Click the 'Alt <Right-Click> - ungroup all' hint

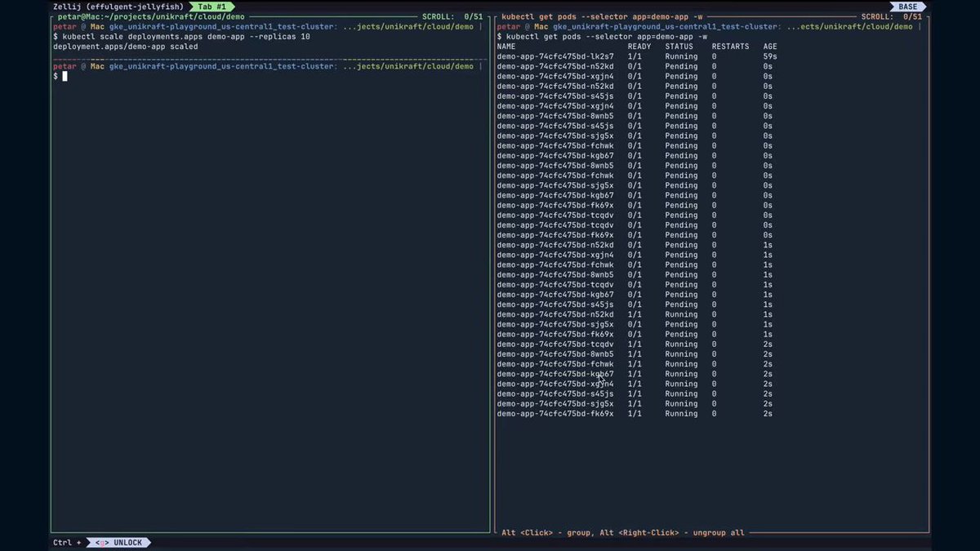pos(672,533)
